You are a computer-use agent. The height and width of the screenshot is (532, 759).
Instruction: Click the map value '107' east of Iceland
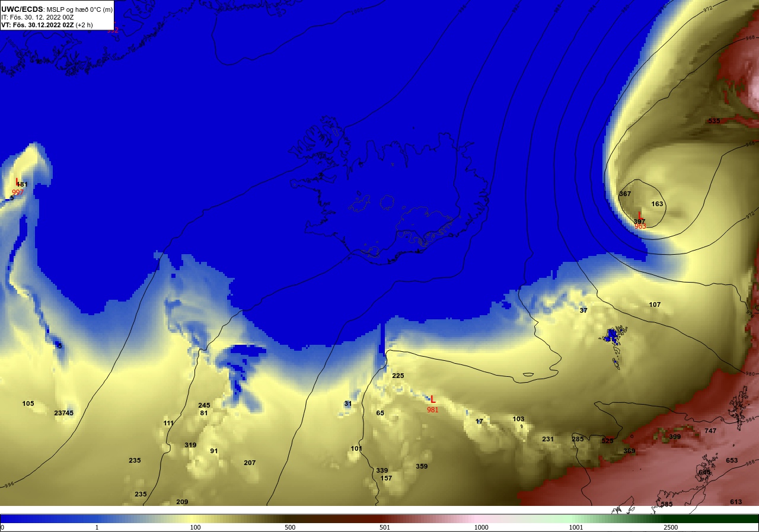(x=655, y=305)
